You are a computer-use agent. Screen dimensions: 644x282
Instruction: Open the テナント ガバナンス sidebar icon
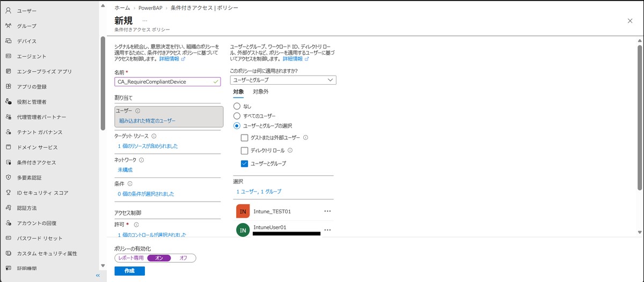pos(8,132)
